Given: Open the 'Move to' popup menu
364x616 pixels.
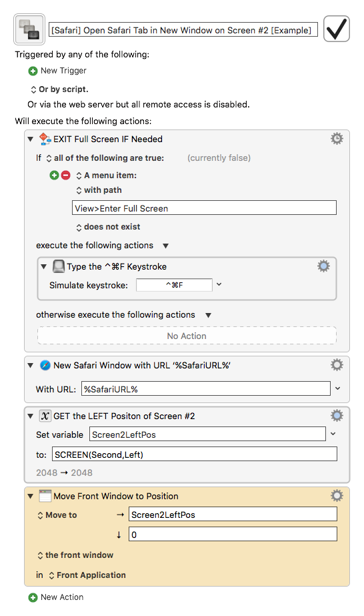Looking at the screenshot, I should [57, 515].
